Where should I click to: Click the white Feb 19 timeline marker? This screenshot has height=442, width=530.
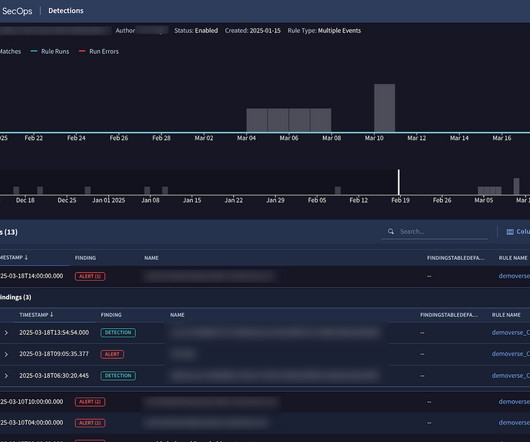pyautogui.click(x=399, y=182)
